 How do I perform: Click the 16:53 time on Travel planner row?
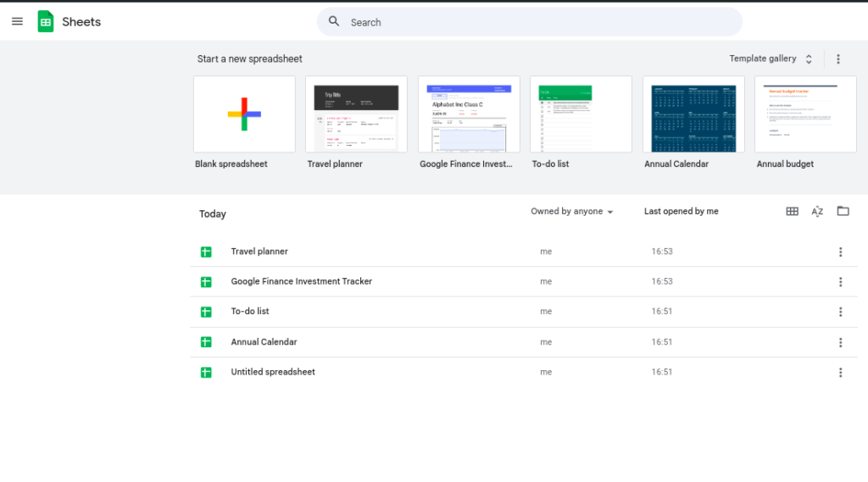click(661, 252)
